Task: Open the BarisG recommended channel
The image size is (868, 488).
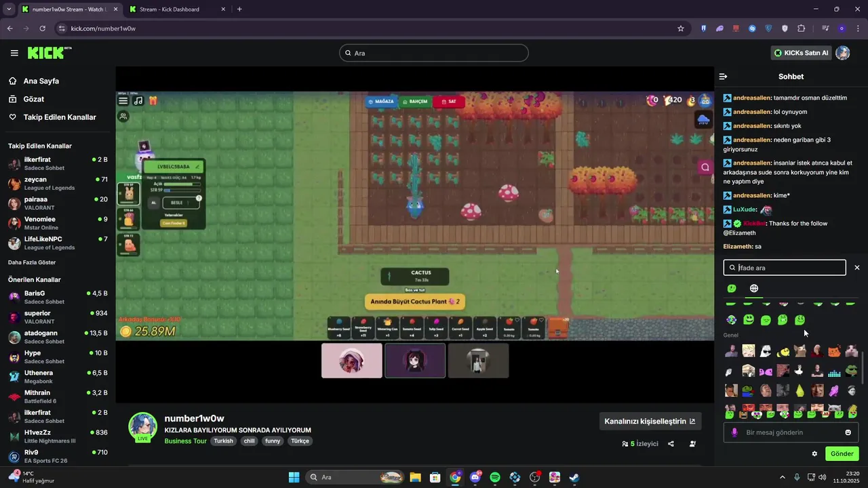Action: click(x=58, y=297)
